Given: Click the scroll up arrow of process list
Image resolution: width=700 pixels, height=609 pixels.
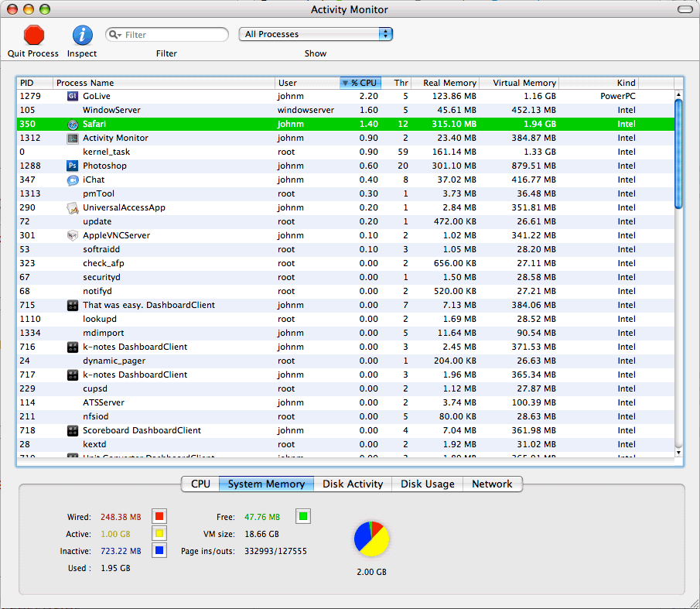Looking at the screenshot, I should 678,94.
